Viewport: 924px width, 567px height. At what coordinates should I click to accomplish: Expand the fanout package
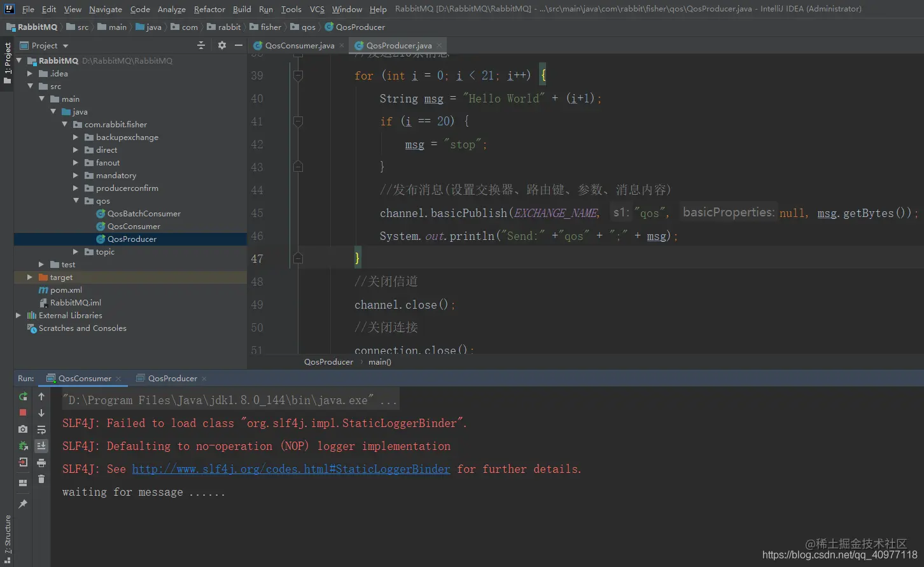pos(76,162)
